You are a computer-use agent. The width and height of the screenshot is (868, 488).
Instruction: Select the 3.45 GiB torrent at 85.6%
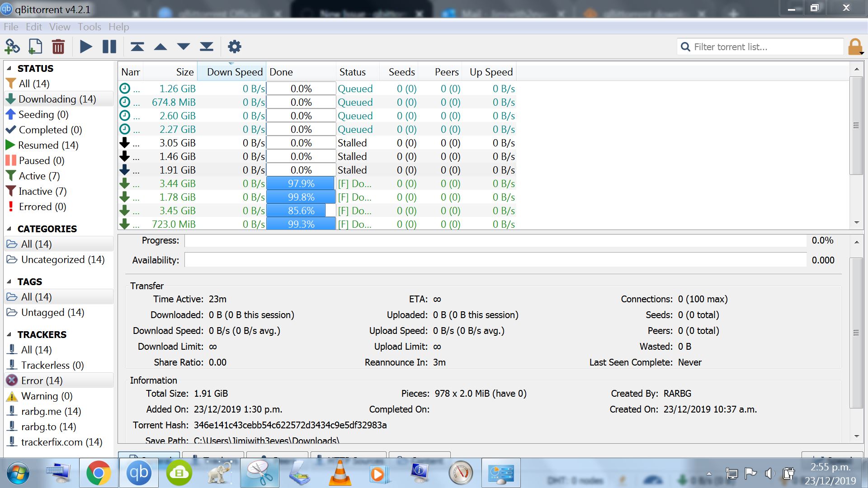point(317,211)
